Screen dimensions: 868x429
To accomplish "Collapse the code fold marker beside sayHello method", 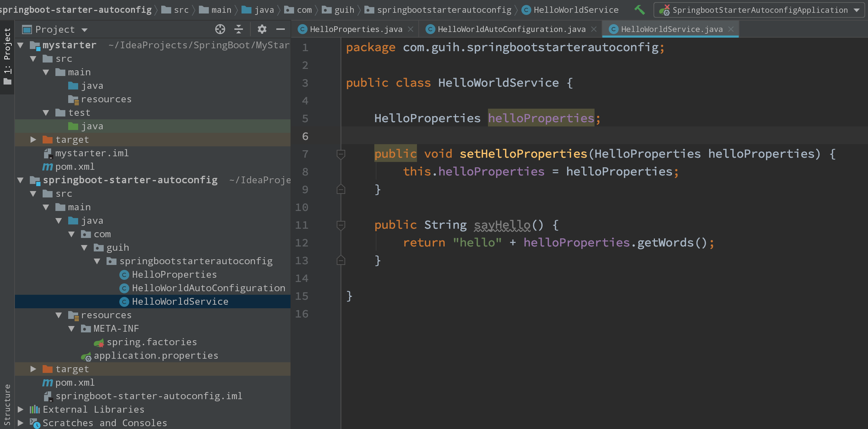I will (x=341, y=225).
